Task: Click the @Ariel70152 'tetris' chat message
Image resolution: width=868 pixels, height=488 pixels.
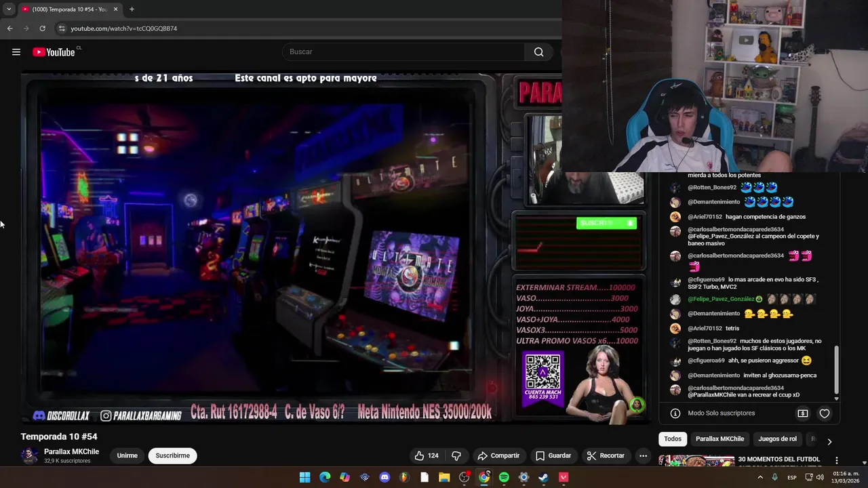Action: (x=732, y=329)
